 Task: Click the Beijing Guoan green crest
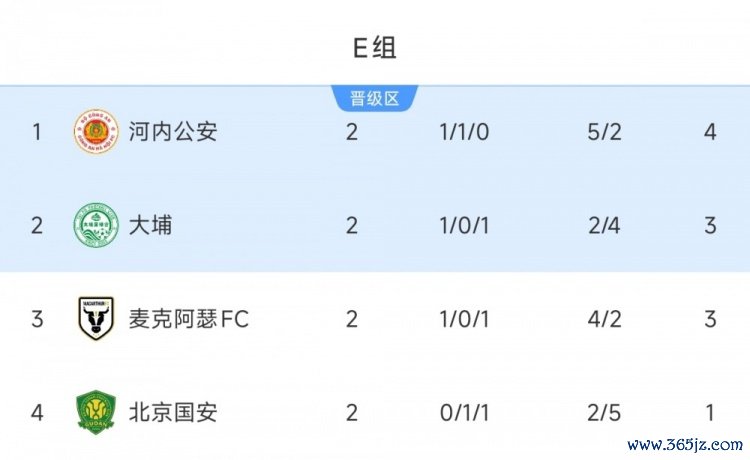(96, 412)
